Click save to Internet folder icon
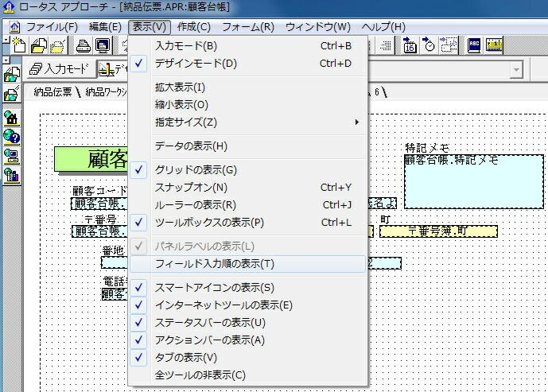This screenshot has width=548, height=392. [x=12, y=93]
